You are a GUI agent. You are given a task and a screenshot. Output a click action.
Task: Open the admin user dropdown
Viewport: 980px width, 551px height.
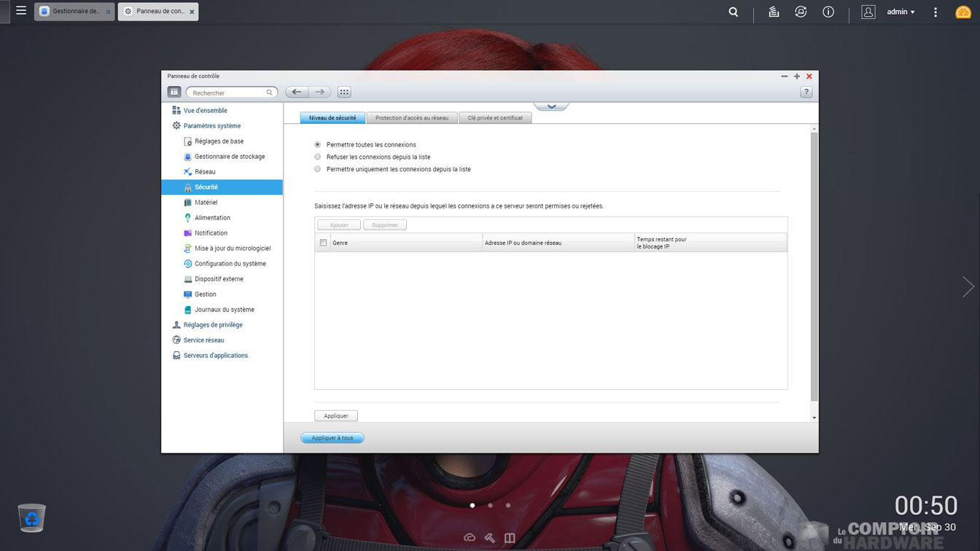click(x=901, y=12)
